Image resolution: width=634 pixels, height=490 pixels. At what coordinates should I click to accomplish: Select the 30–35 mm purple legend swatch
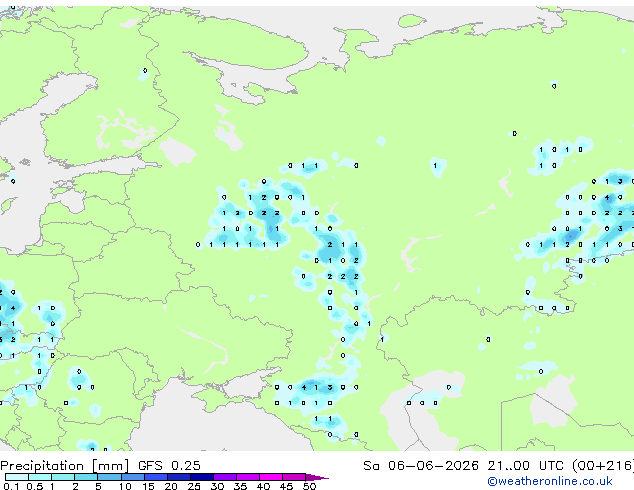point(225,477)
